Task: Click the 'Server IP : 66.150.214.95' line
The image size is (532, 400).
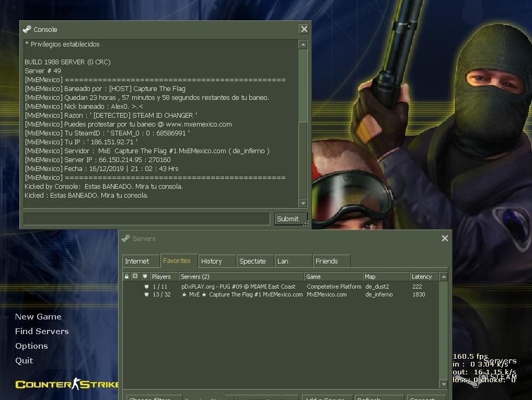Action: 98,159
